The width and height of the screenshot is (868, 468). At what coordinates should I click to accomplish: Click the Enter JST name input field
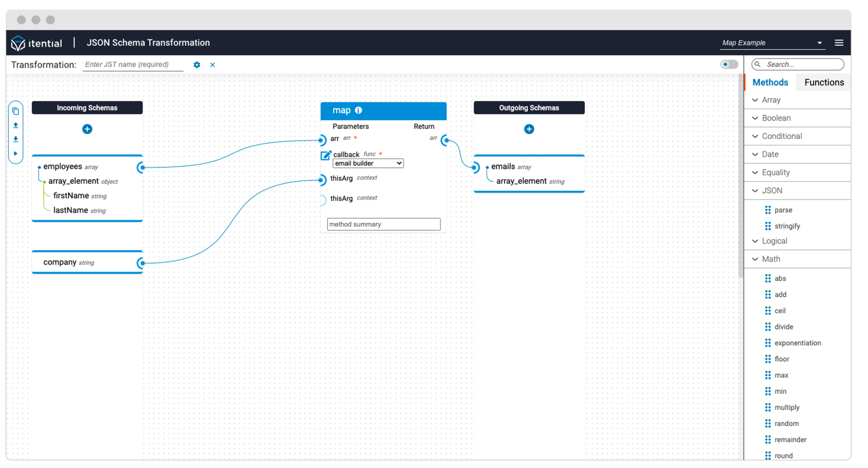point(133,64)
